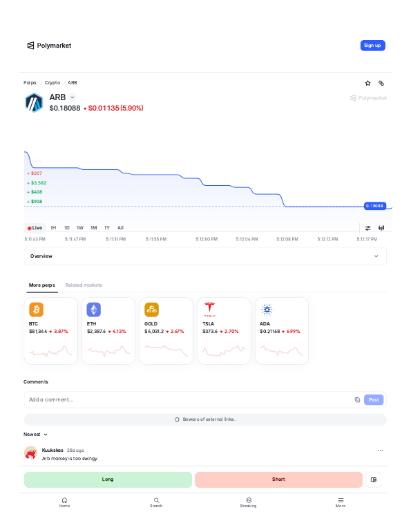Open the GOLD perp card icon

151,310
